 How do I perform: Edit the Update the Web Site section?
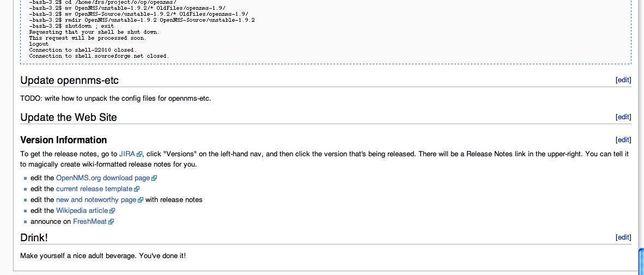(623, 117)
